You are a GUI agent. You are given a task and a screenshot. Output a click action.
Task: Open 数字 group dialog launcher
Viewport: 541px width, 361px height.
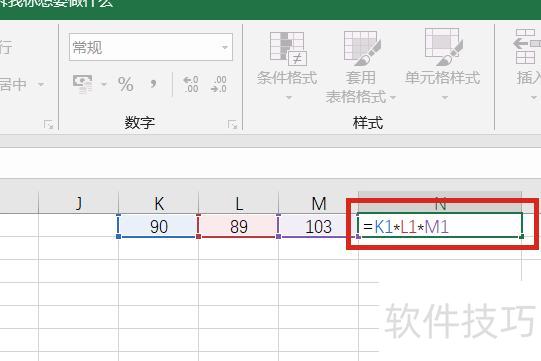click(232, 125)
